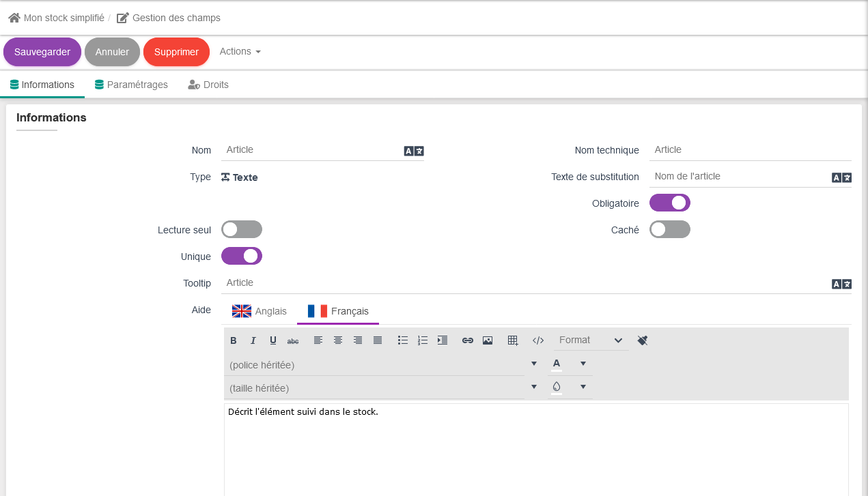This screenshot has width=868, height=496.
Task: Insert a hyperlink in the editor
Action: 468,340
